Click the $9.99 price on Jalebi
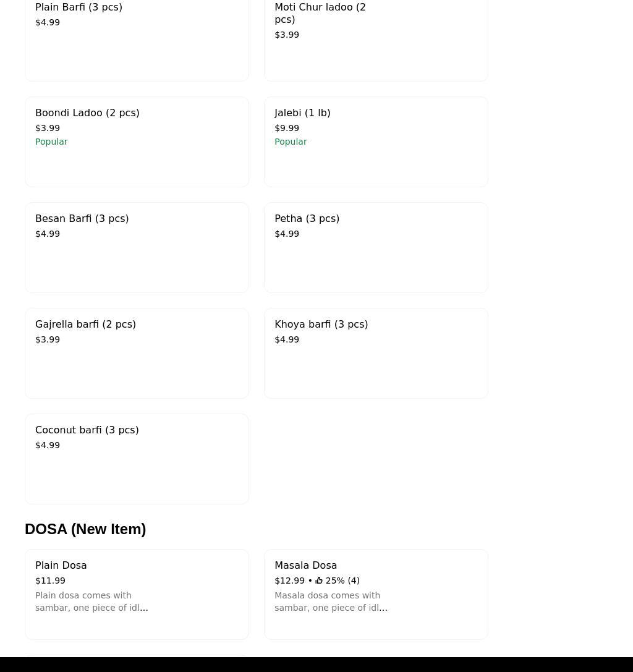The width and height of the screenshot is (633, 672). (x=287, y=128)
